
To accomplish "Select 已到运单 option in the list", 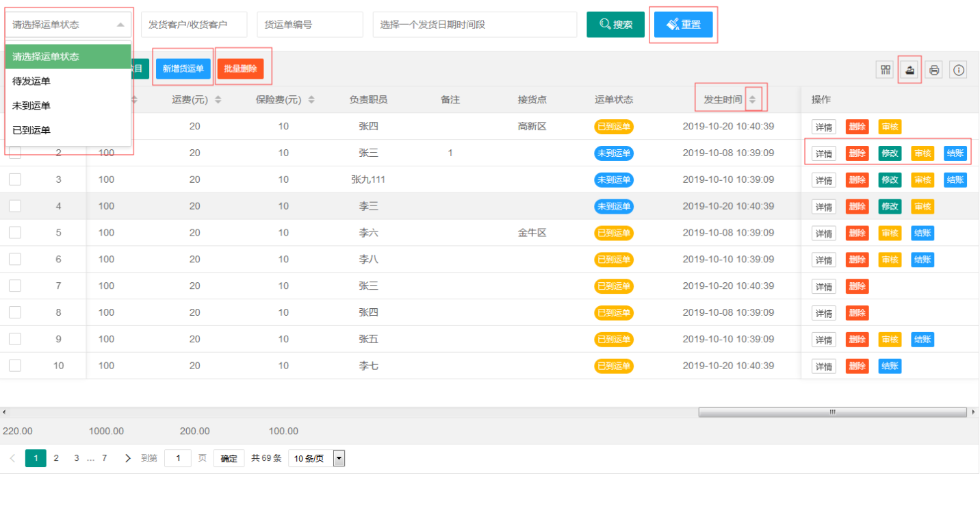I will click(31, 130).
